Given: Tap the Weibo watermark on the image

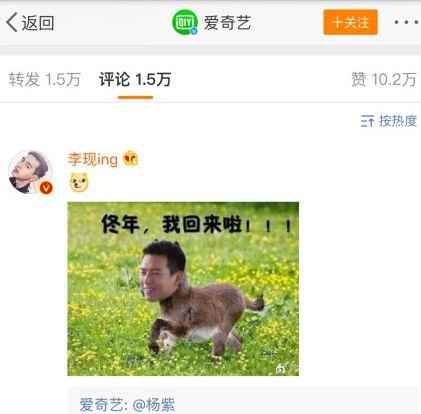Looking at the screenshot, I should (x=281, y=368).
